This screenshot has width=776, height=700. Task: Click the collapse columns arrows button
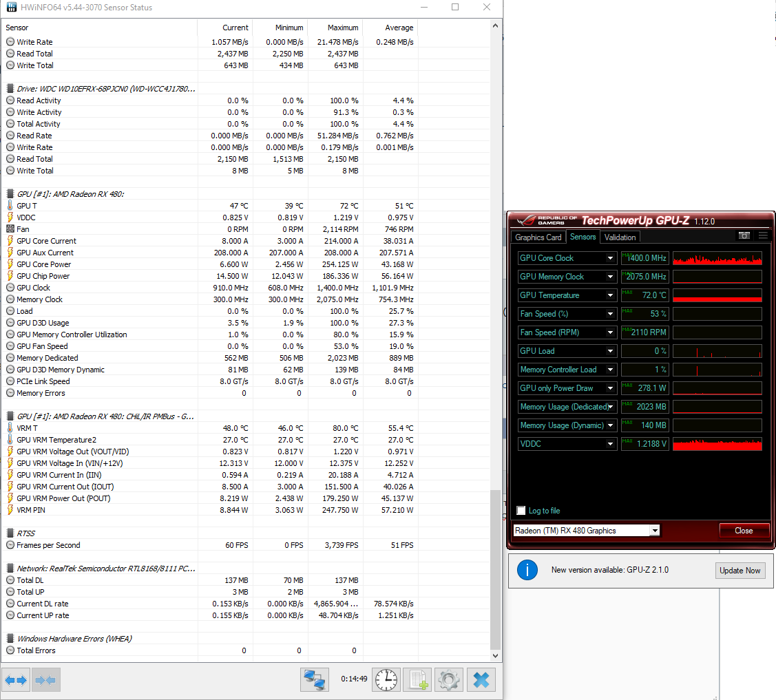(45, 680)
